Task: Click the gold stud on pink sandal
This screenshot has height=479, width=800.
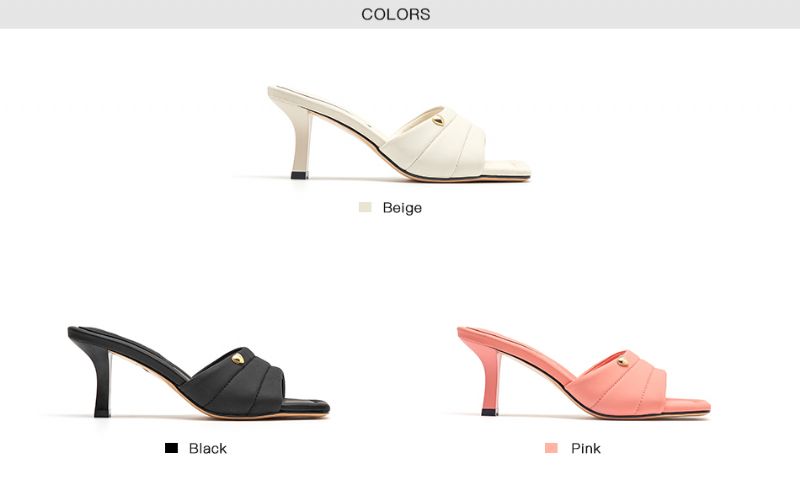Action: click(x=622, y=362)
